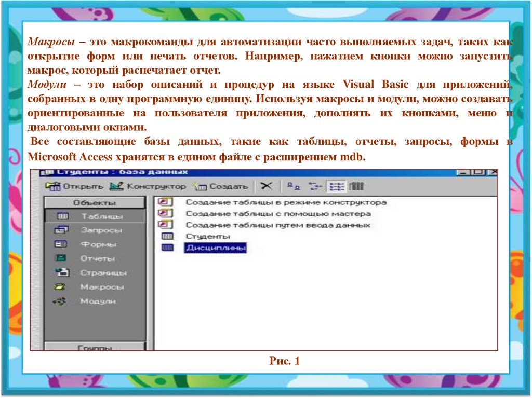
Task: Click the Формы icon in sidebar
Action: [61, 244]
